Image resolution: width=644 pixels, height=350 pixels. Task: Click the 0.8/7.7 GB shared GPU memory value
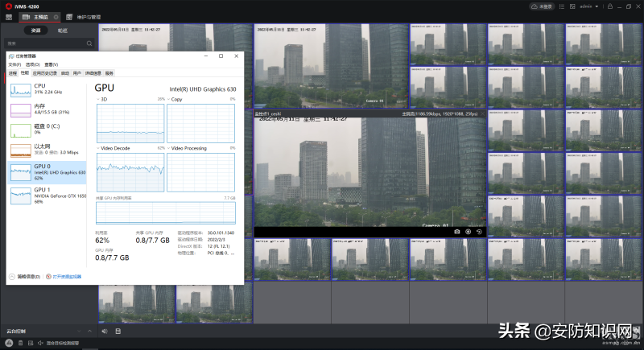coord(152,241)
